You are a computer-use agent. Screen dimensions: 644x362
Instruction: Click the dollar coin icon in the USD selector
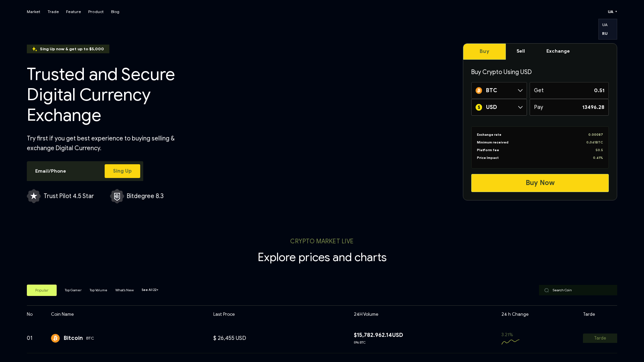click(x=479, y=107)
